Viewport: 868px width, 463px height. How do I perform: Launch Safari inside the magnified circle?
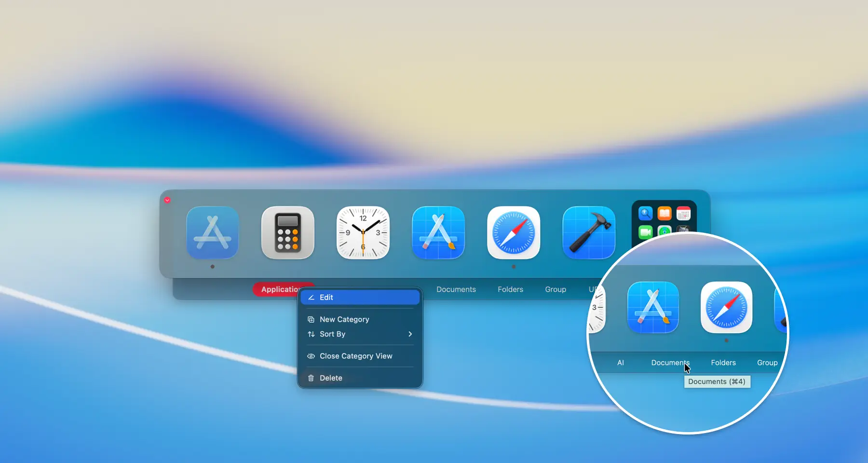tap(726, 307)
